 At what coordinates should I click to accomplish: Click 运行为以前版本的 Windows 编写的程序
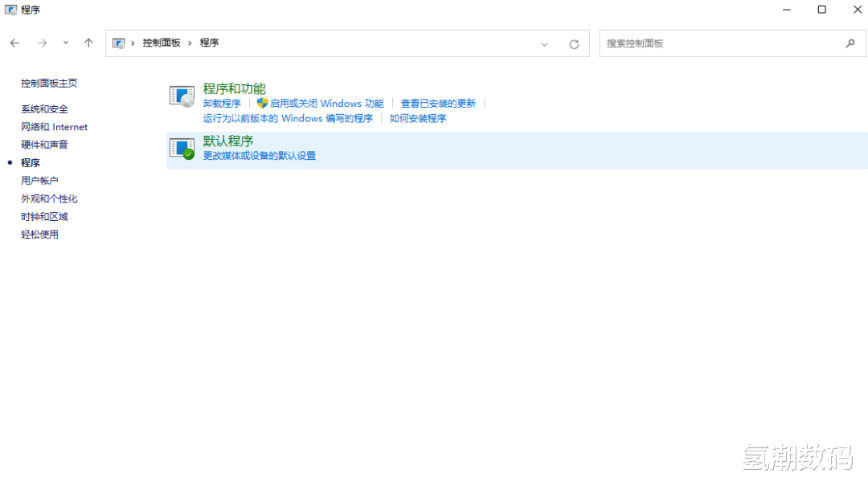click(x=288, y=118)
